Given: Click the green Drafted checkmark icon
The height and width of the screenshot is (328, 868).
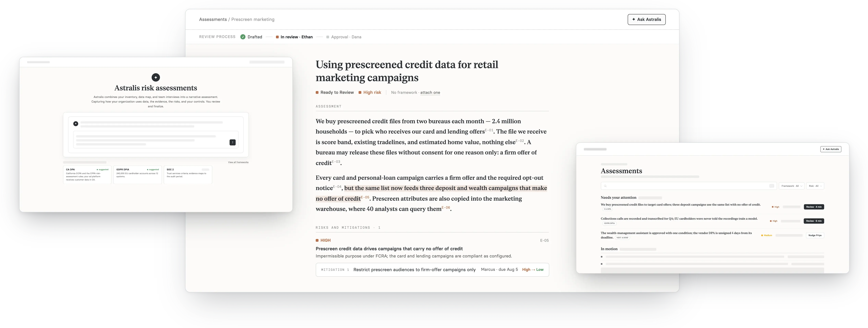Looking at the screenshot, I should click(243, 37).
